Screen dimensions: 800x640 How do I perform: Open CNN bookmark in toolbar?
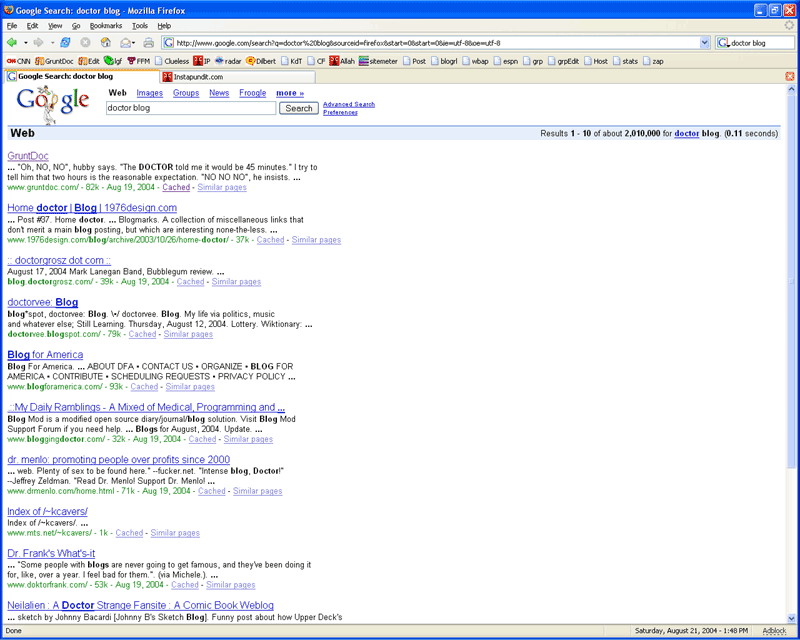pos(18,61)
